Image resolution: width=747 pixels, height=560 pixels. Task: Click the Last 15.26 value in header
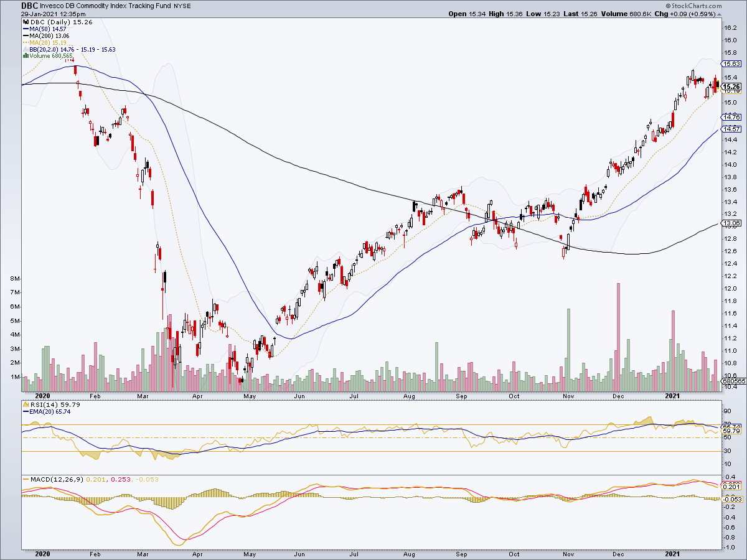[x=580, y=14]
